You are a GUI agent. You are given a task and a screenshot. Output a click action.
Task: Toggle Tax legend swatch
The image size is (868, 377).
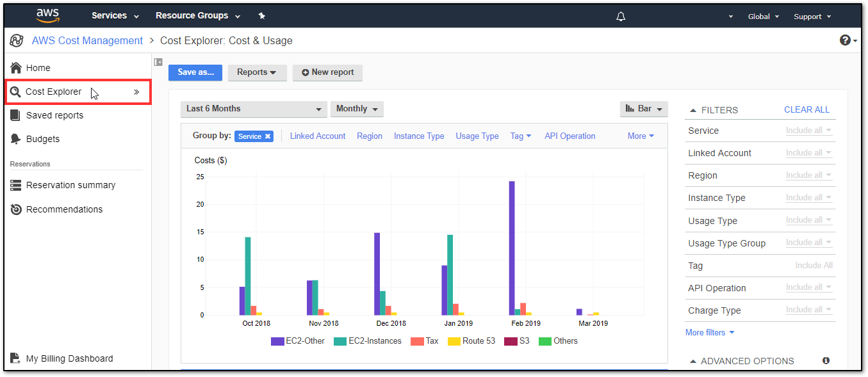[x=416, y=341]
